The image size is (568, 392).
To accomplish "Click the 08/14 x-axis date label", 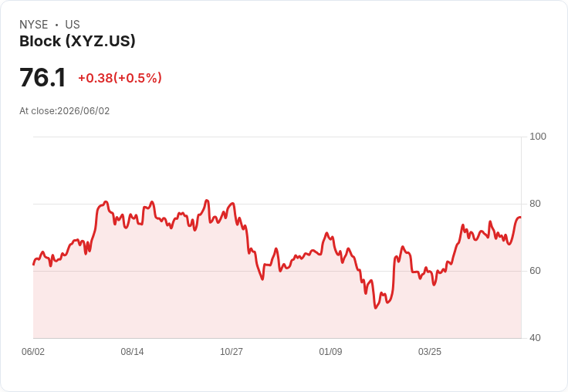I will (132, 351).
